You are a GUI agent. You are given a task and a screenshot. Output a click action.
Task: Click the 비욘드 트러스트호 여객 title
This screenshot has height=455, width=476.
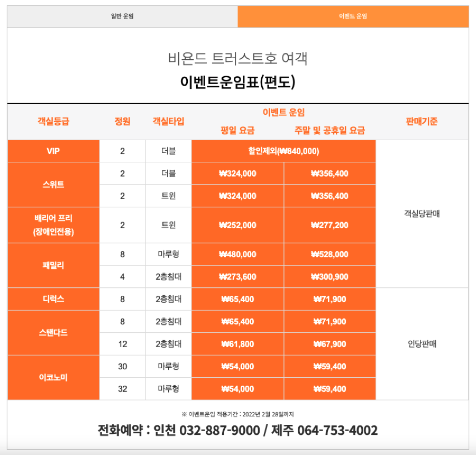tap(237, 58)
